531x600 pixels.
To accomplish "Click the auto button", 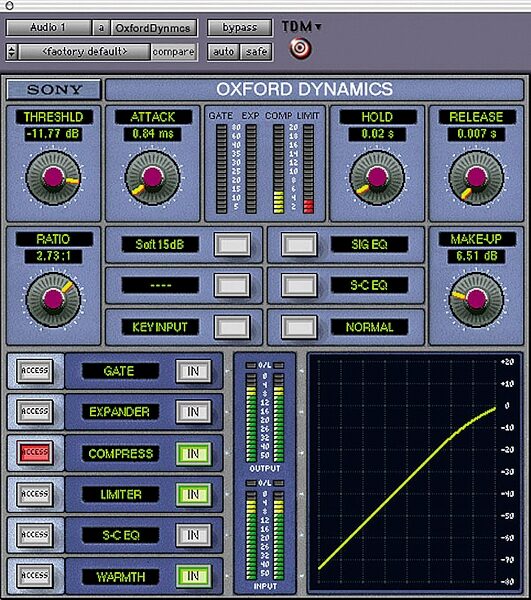I will click(x=223, y=52).
